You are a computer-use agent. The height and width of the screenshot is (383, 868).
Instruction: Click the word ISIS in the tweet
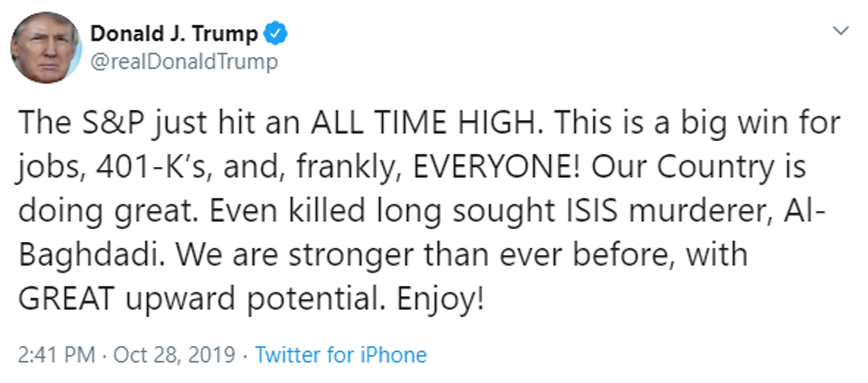591,211
